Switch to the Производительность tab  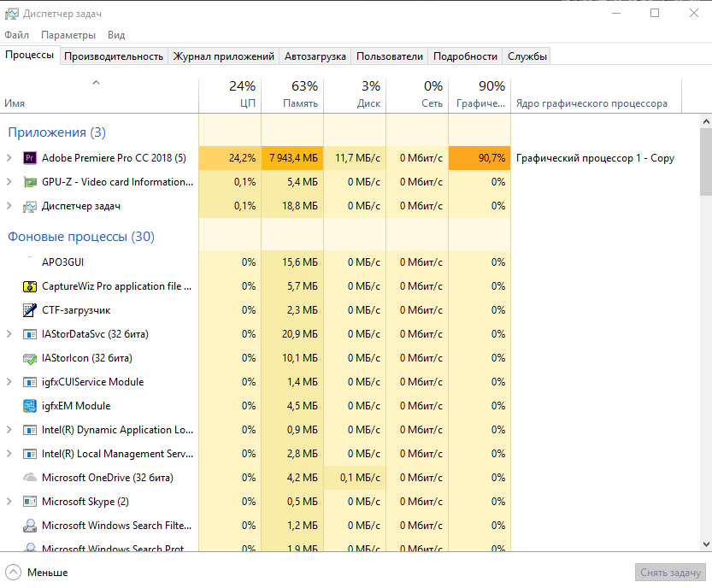[114, 56]
